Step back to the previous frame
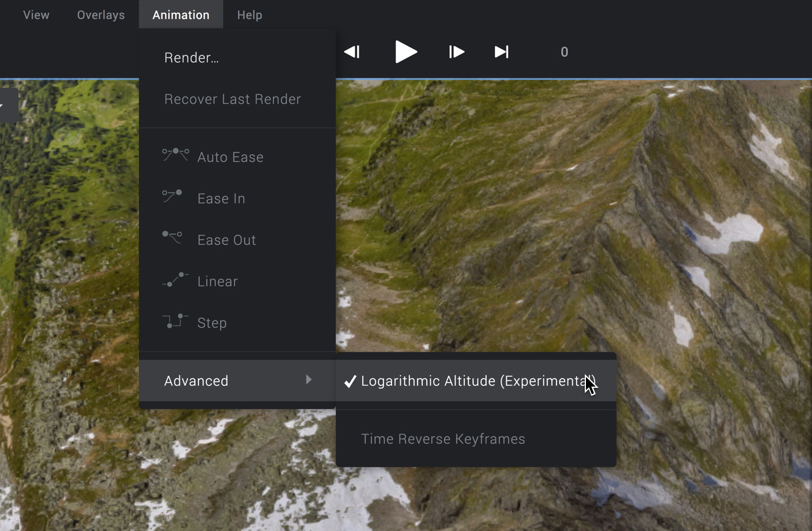812x531 pixels. click(352, 52)
